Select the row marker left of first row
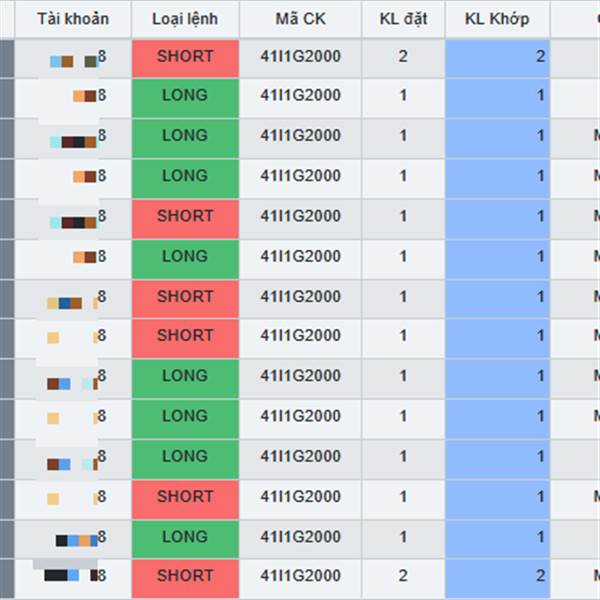 pyautogui.click(x=7, y=59)
